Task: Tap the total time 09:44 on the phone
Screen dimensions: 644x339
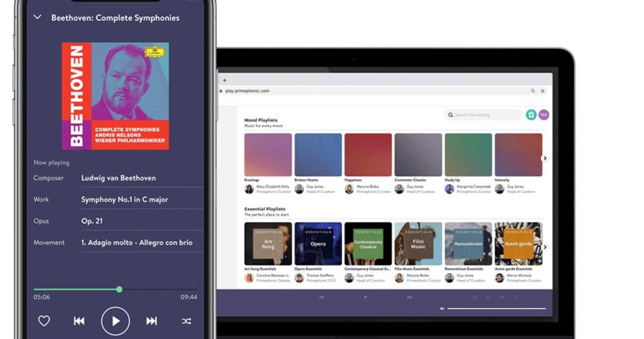Action: (x=188, y=297)
